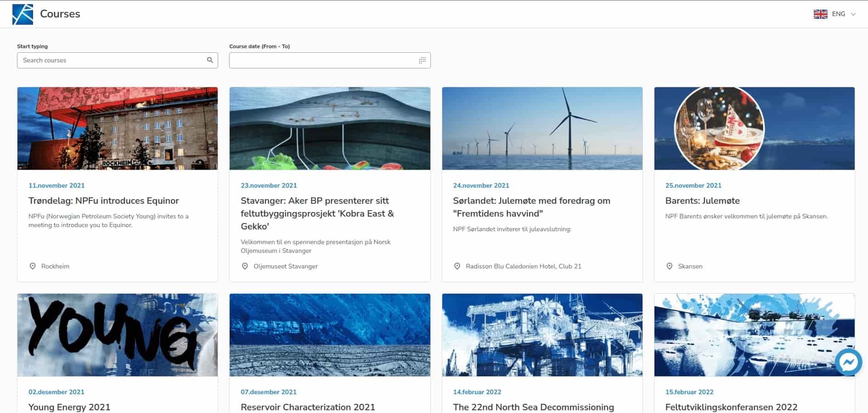Click the date 23.november 2021
The image size is (868, 413).
pos(269,185)
